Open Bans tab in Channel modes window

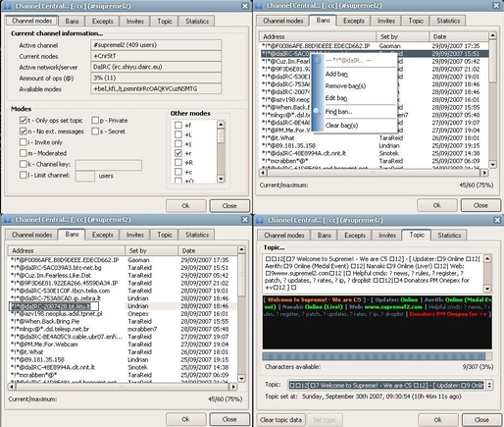72,22
